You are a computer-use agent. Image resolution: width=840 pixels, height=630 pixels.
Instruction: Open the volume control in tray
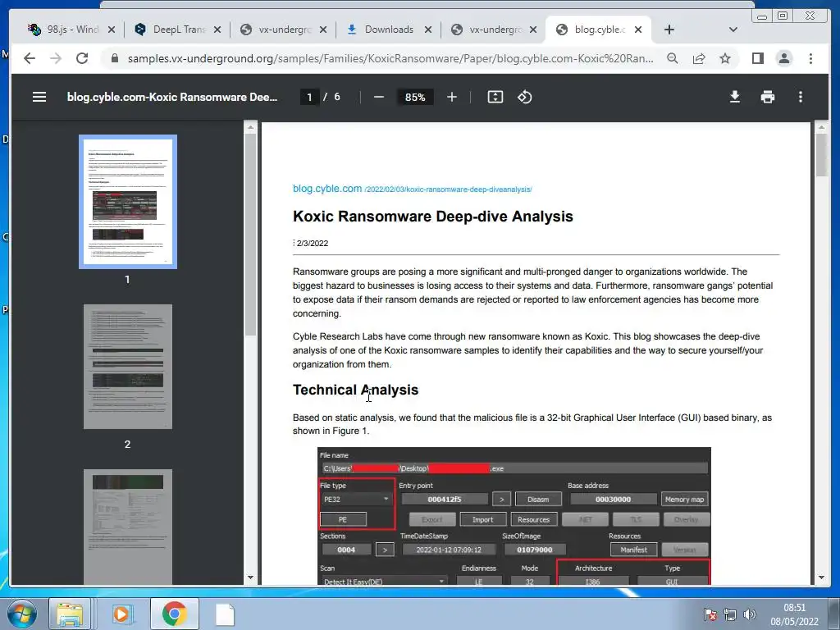point(750,614)
